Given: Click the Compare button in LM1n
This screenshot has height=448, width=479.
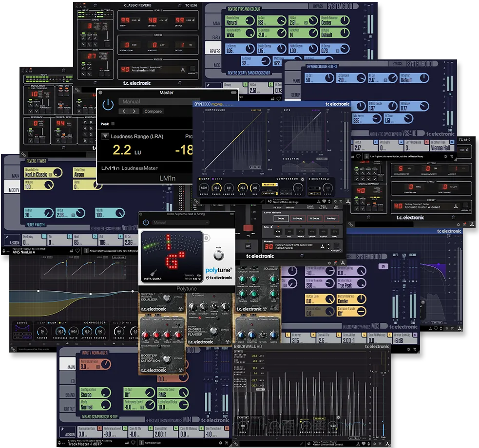Looking at the screenshot, I should coord(153,112).
